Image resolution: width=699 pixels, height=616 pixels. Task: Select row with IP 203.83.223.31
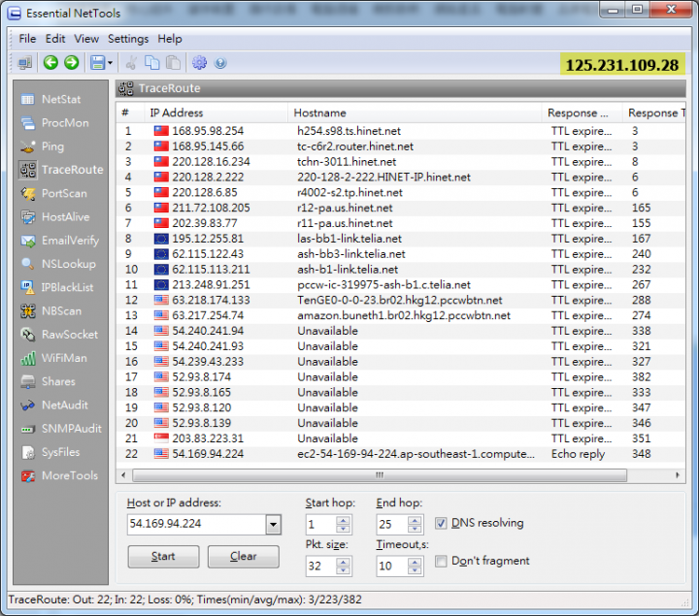point(400,438)
